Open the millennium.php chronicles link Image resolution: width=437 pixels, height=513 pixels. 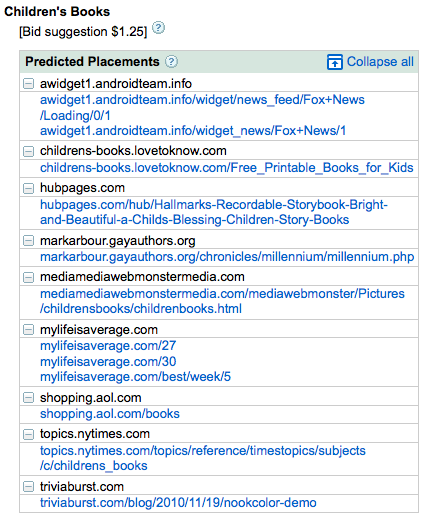click(x=227, y=257)
